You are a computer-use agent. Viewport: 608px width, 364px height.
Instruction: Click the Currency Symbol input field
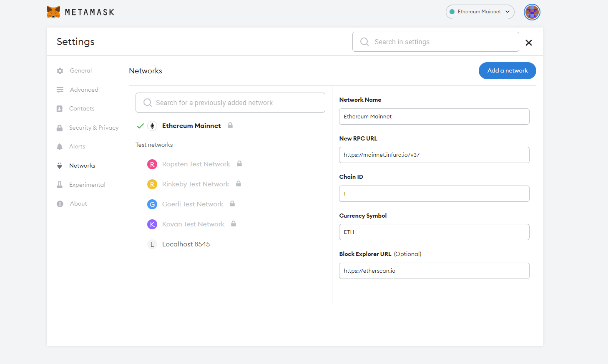pyautogui.click(x=434, y=232)
